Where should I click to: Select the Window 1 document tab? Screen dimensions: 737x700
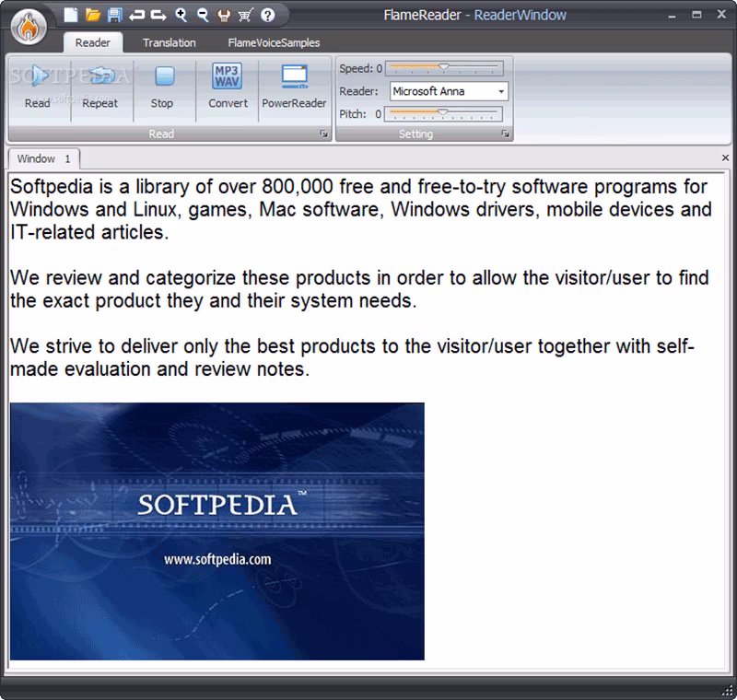pyautogui.click(x=43, y=158)
